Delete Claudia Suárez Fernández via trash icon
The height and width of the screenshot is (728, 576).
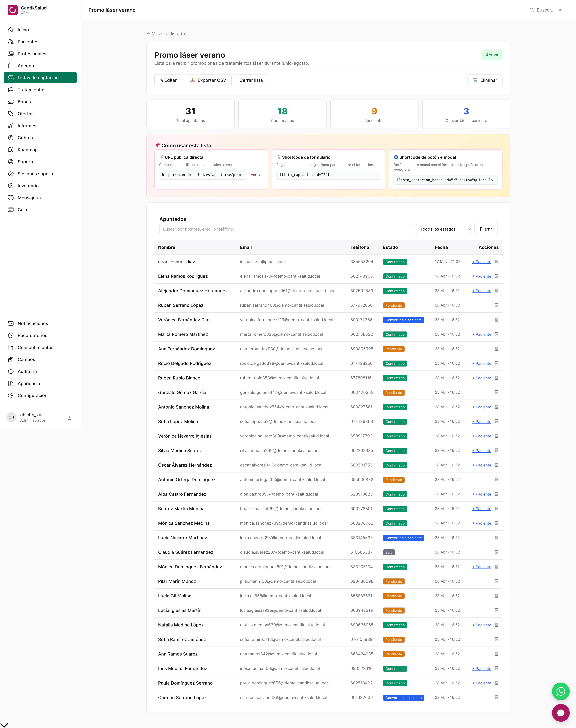[x=496, y=552]
